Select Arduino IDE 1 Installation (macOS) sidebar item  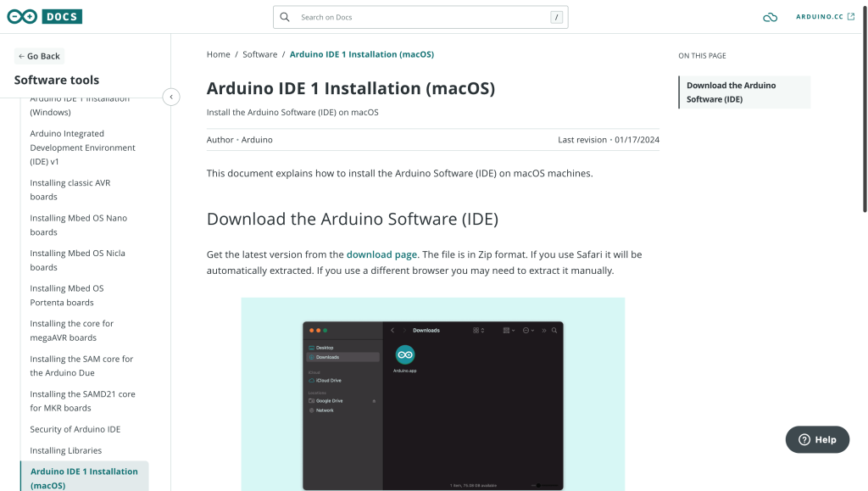tap(84, 477)
